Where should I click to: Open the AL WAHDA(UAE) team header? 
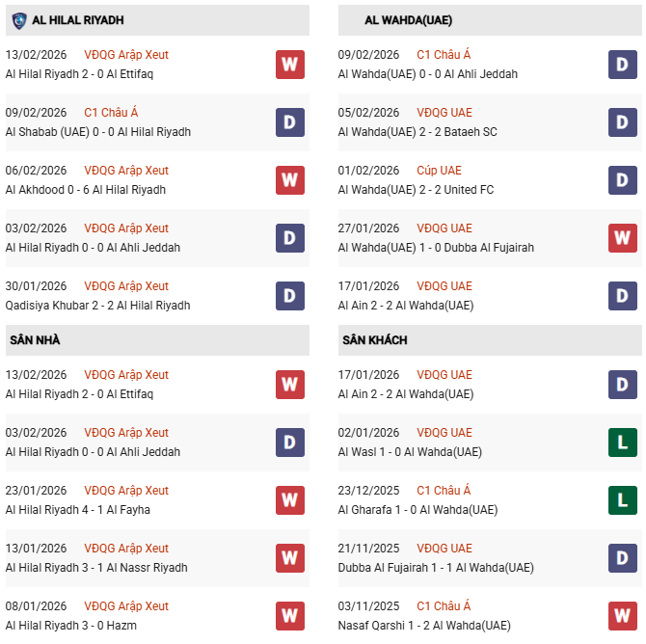point(409,20)
